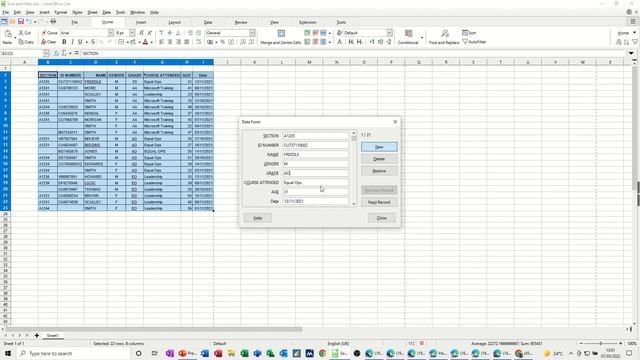Screen dimensions: 640x360
Task: Click the zoom slider in status bar
Action: point(601,344)
